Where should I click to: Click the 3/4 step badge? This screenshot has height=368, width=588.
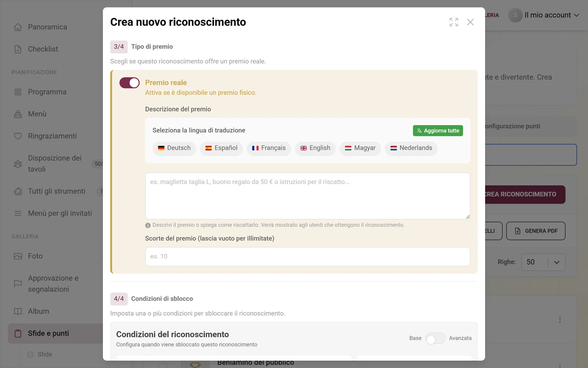[x=119, y=47]
